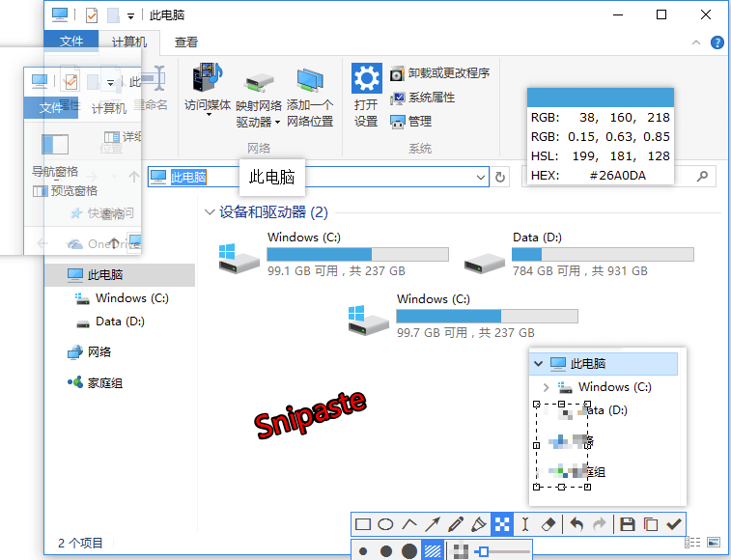The height and width of the screenshot is (560, 731).
Task: Switch to large icons view in status bar
Action: click(x=714, y=543)
